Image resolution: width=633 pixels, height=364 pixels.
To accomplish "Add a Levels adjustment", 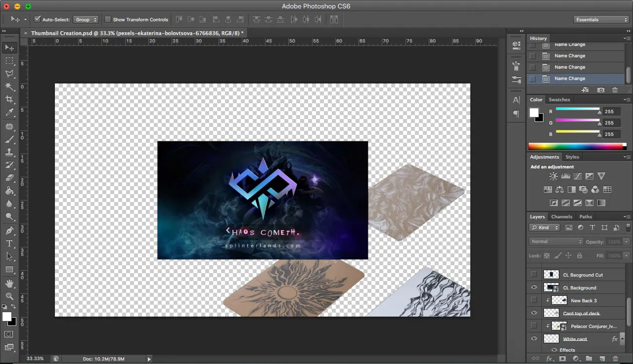I will pyautogui.click(x=565, y=176).
